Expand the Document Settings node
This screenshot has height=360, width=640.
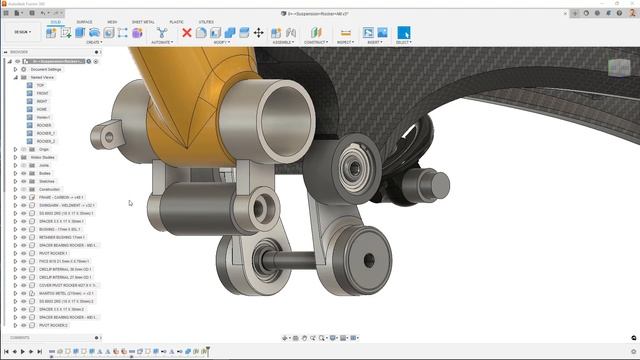(16, 69)
